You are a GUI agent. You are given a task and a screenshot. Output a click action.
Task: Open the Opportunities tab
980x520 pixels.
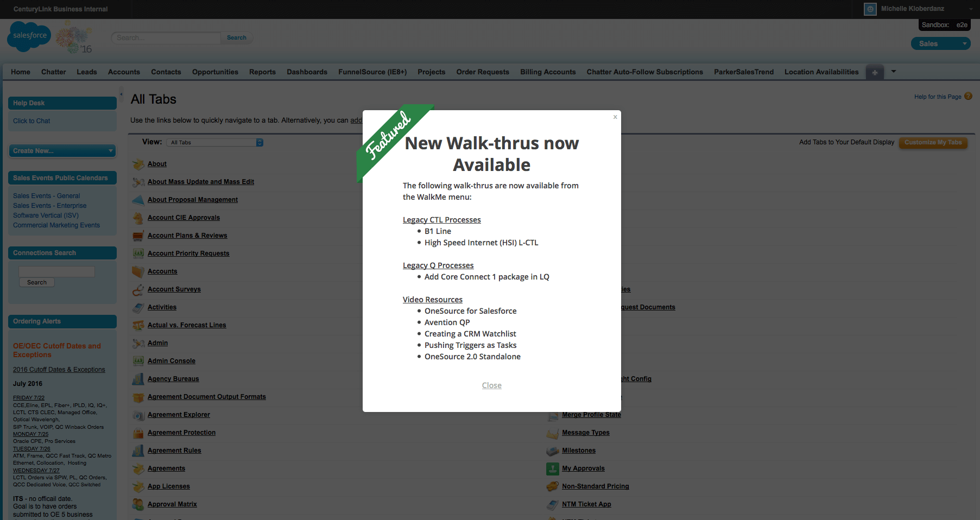215,72
